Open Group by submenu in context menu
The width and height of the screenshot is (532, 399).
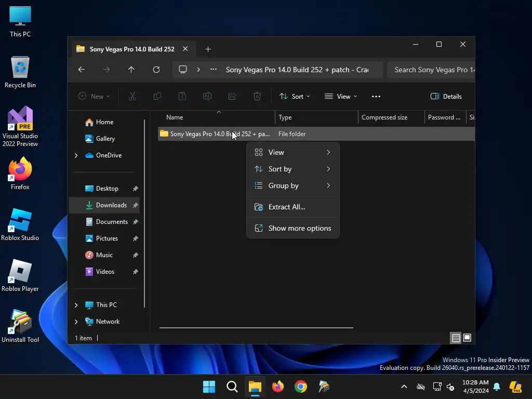(x=293, y=185)
